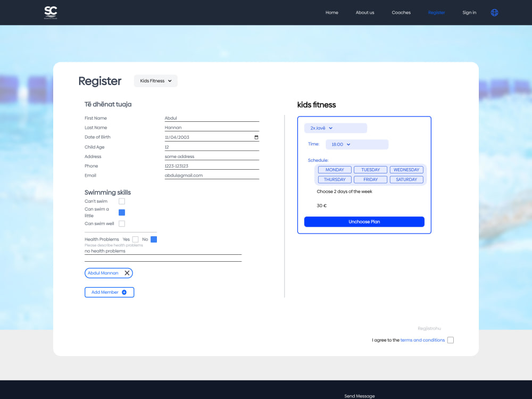Click the Add Member button

109,292
